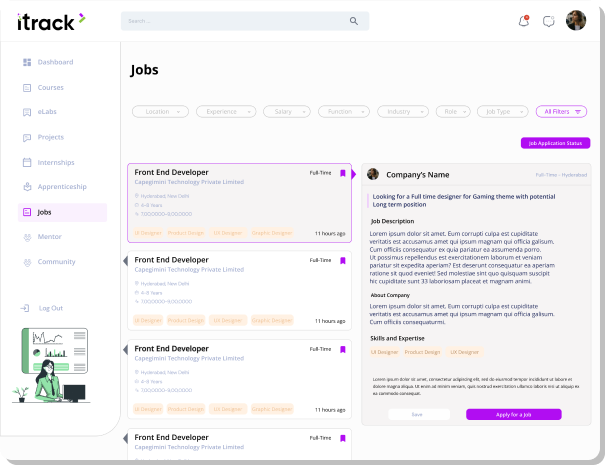Click the Apply for a Job button
Viewport: 605px width, 465px height.
(x=514, y=414)
